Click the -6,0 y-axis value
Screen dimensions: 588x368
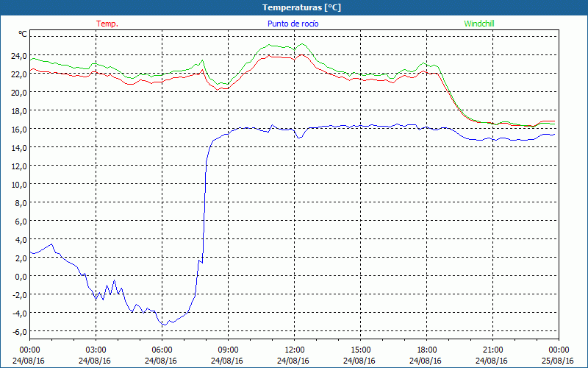20,332
